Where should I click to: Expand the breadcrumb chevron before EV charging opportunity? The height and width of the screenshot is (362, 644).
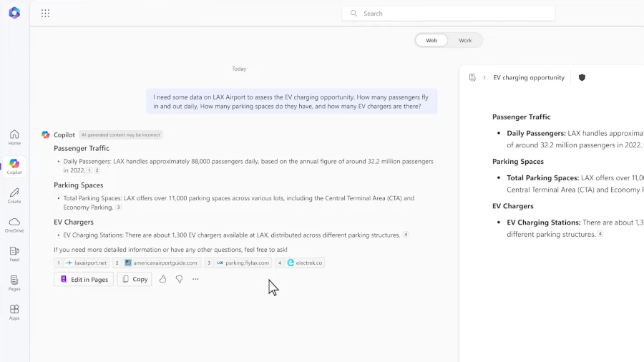click(484, 77)
